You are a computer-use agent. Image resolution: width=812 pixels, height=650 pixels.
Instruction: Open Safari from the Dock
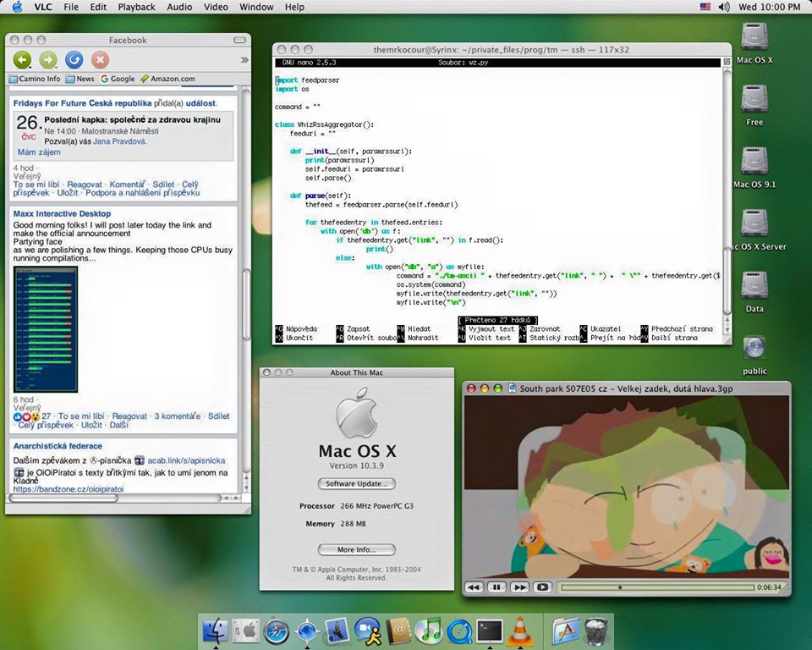[x=276, y=631]
